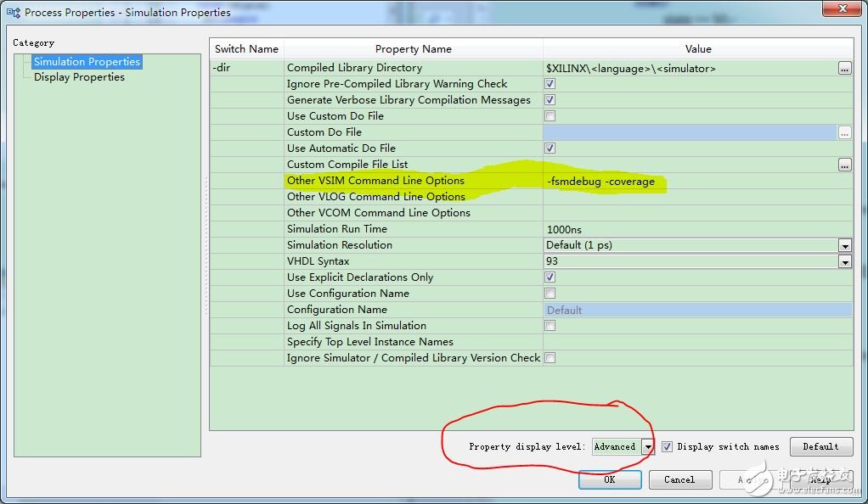Click browse button for Compiled Library Directory
This screenshot has width=868, height=504.
tap(844, 69)
